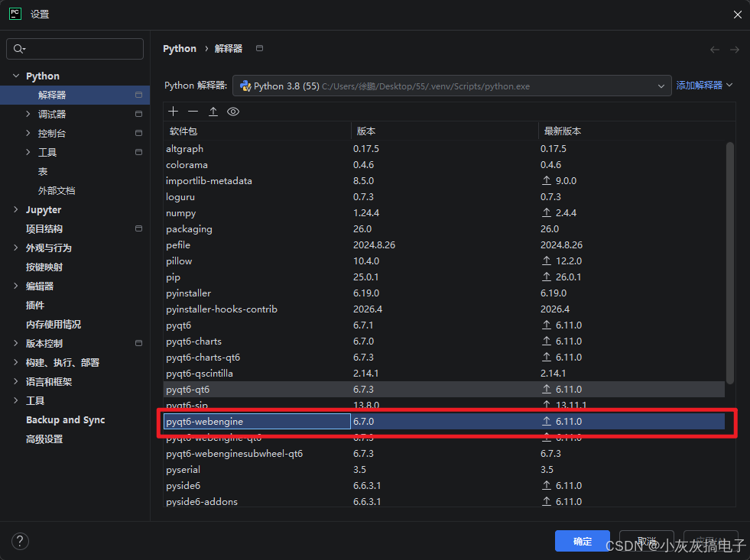The image size is (750, 560).
Task: Expand the 工具 node under Python
Action: (28, 152)
